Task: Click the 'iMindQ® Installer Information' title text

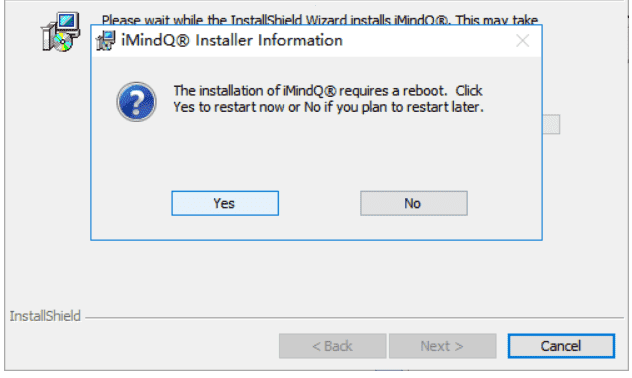Action: coord(232,40)
